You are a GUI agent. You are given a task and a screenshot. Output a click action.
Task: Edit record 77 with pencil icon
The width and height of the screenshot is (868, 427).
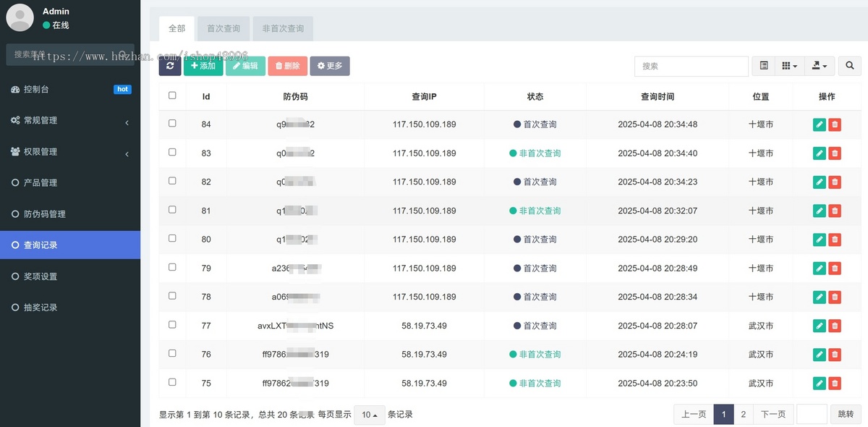[819, 326]
